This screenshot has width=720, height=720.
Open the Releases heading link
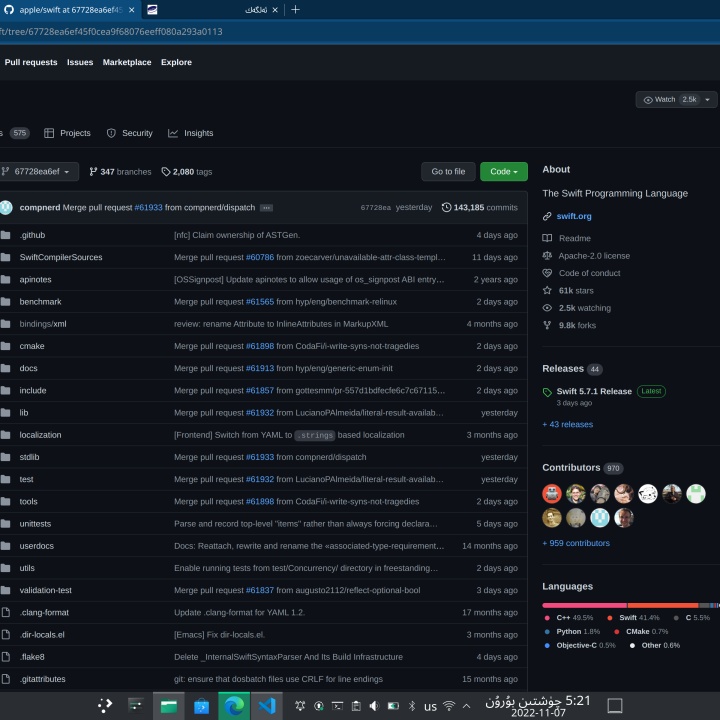pos(563,369)
